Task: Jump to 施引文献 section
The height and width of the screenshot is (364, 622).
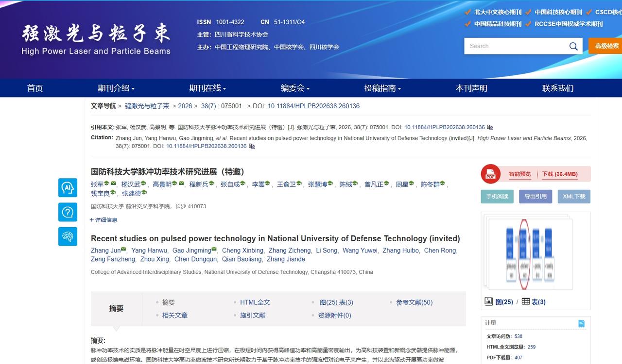Action: 253,315
